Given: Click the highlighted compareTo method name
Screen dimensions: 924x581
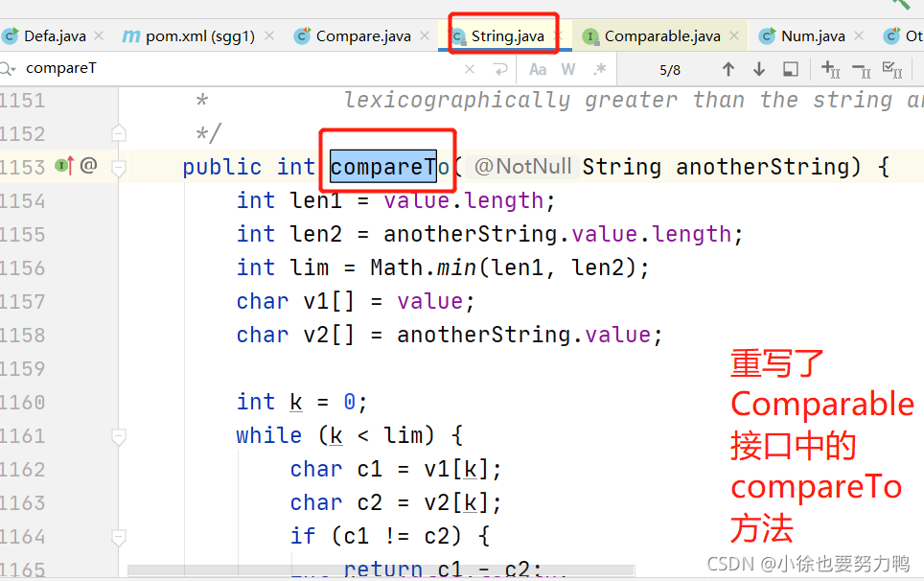Looking at the screenshot, I should tap(389, 167).
